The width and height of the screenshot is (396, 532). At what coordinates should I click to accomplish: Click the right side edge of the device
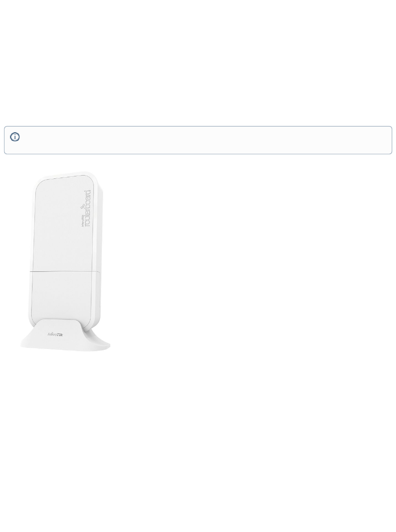(x=99, y=250)
